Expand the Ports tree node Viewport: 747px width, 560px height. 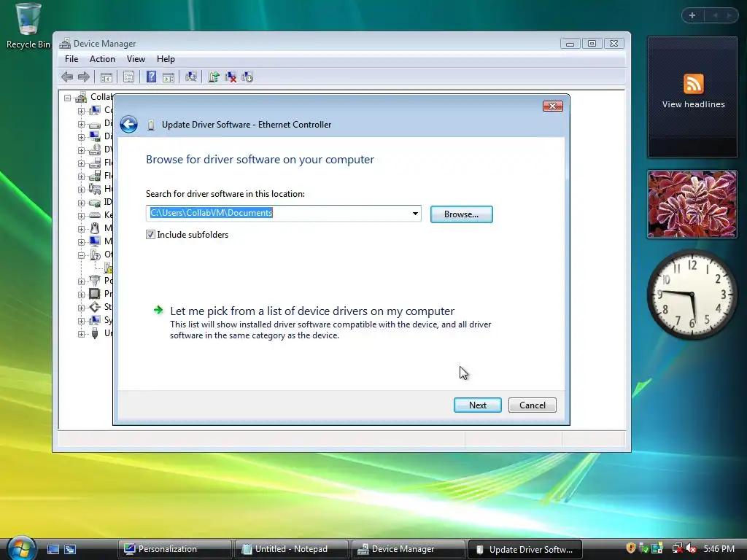point(81,281)
